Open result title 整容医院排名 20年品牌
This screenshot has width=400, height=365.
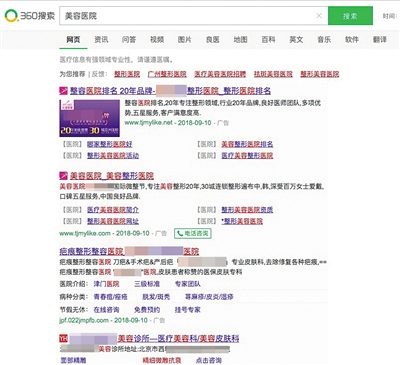(x=170, y=91)
